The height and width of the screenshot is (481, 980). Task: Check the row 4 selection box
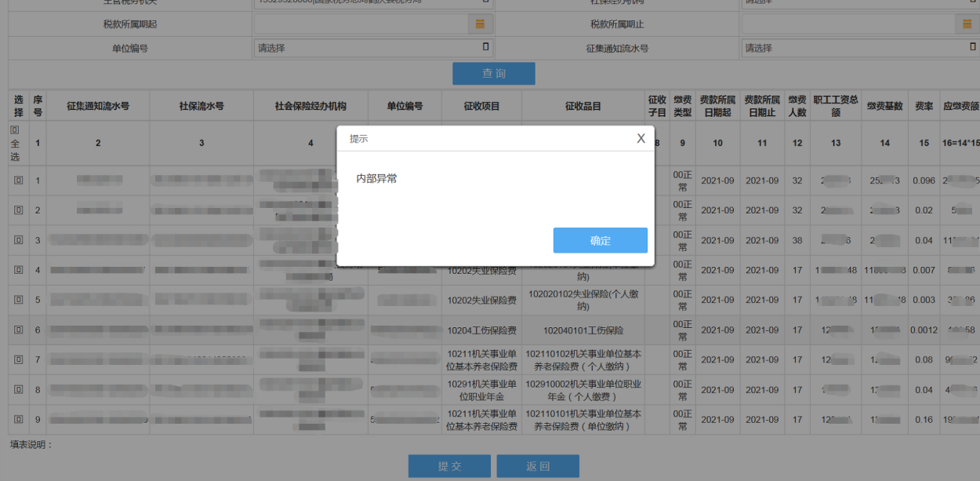coord(18,270)
